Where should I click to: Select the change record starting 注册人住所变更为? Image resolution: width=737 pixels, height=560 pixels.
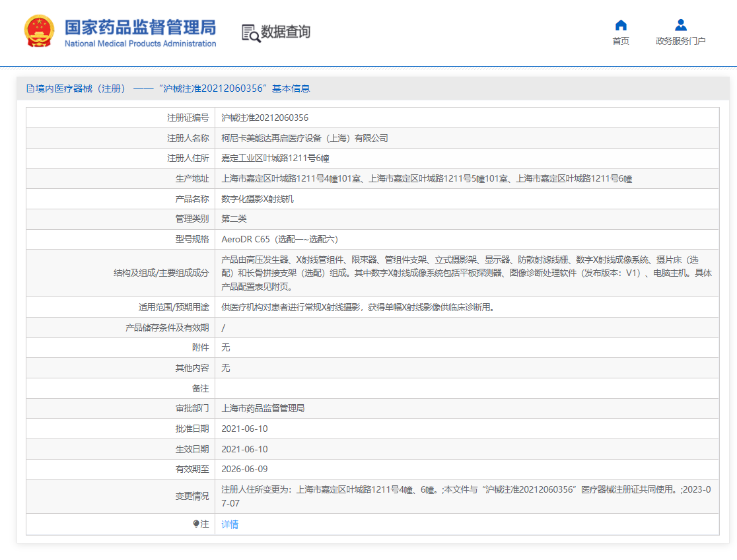click(466, 497)
